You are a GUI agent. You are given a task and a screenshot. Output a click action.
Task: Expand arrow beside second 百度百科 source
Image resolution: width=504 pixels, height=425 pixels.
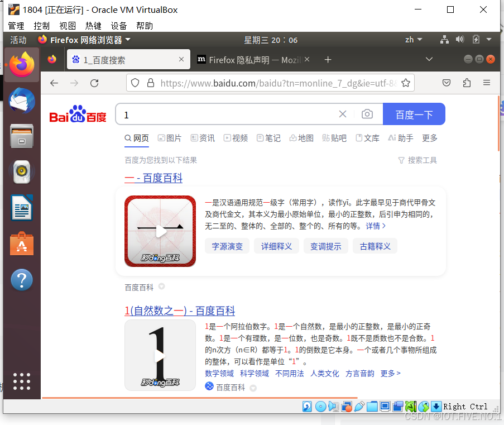click(253, 388)
